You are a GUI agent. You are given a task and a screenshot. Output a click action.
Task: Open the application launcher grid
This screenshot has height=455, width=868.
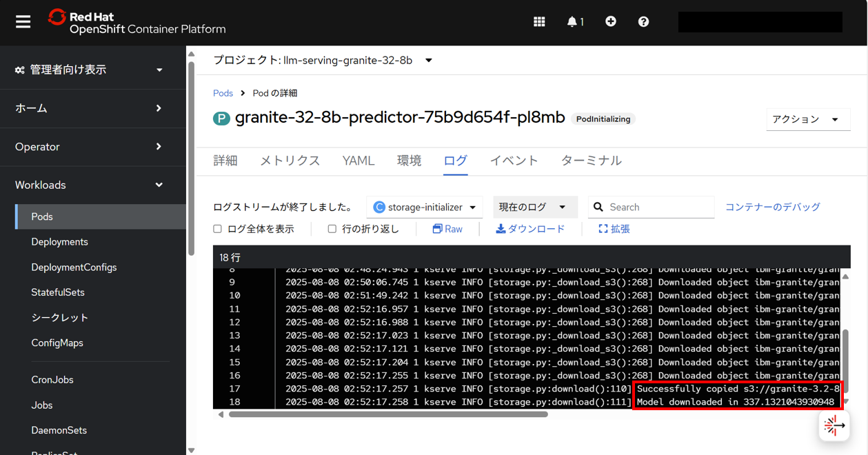pos(539,22)
